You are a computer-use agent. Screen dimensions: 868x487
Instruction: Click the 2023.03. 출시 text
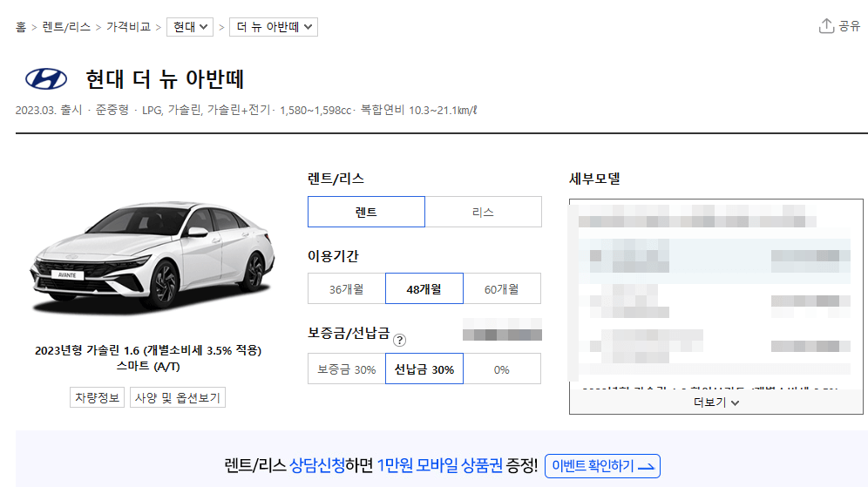point(49,110)
